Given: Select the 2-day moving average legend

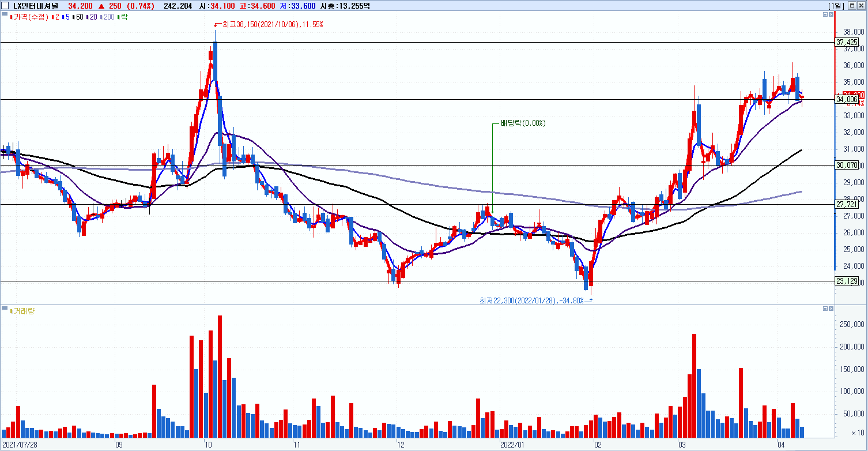Looking at the screenshot, I should coord(55,17).
